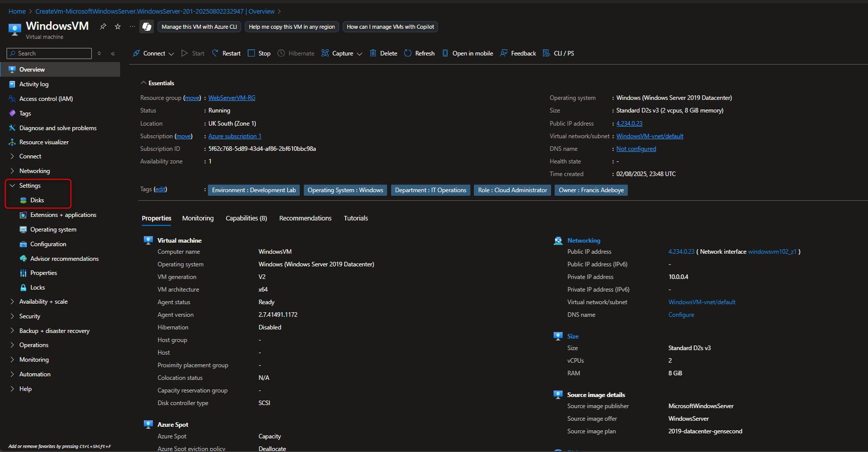The height and width of the screenshot is (452, 868).
Task: Expand the Connect section in sidebar
Action: pyautogui.click(x=30, y=156)
